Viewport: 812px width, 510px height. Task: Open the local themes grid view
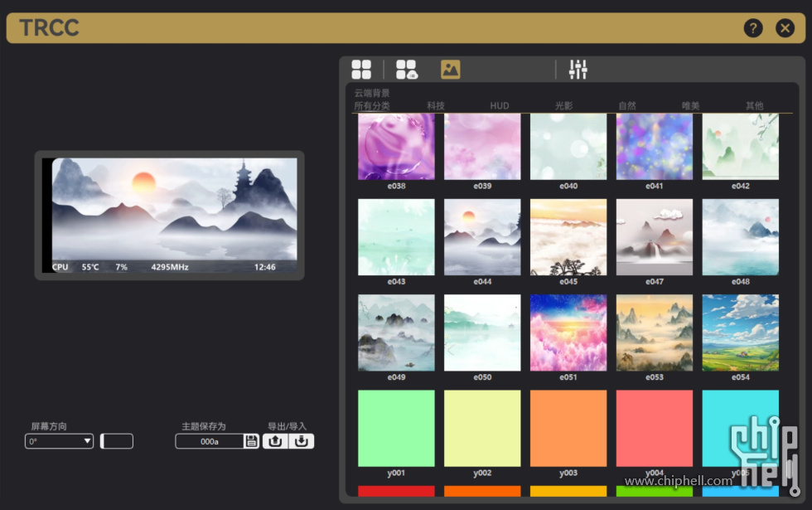(361, 70)
